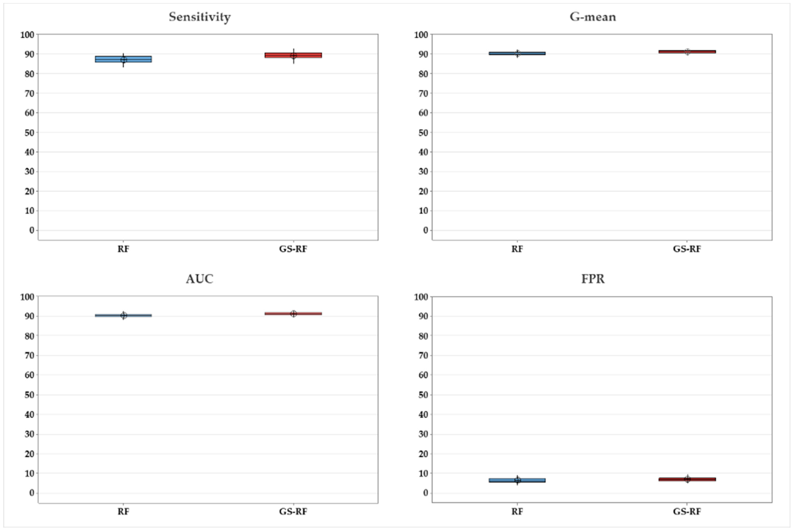The image size is (794, 532).
Task: Click the GS-RF axis label under AUC chart
Action: [293, 511]
